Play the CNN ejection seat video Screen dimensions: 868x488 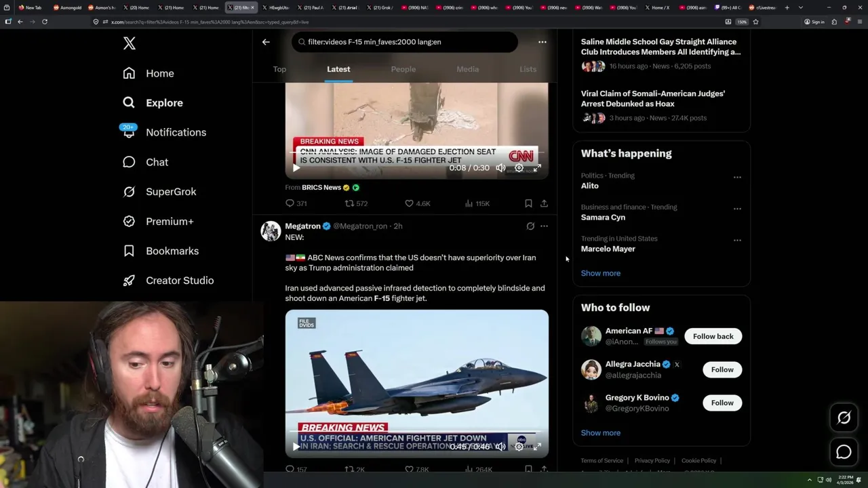tap(296, 168)
